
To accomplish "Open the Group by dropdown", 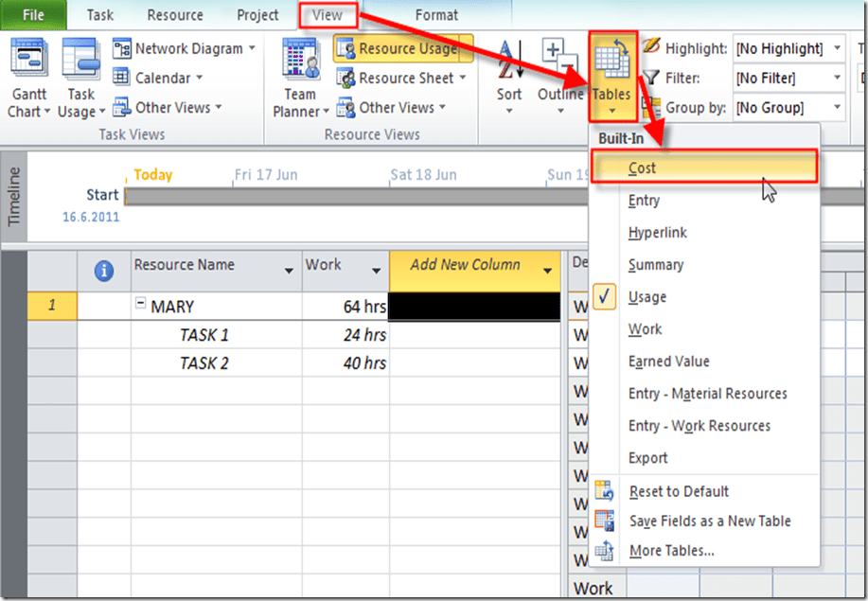I will point(789,108).
